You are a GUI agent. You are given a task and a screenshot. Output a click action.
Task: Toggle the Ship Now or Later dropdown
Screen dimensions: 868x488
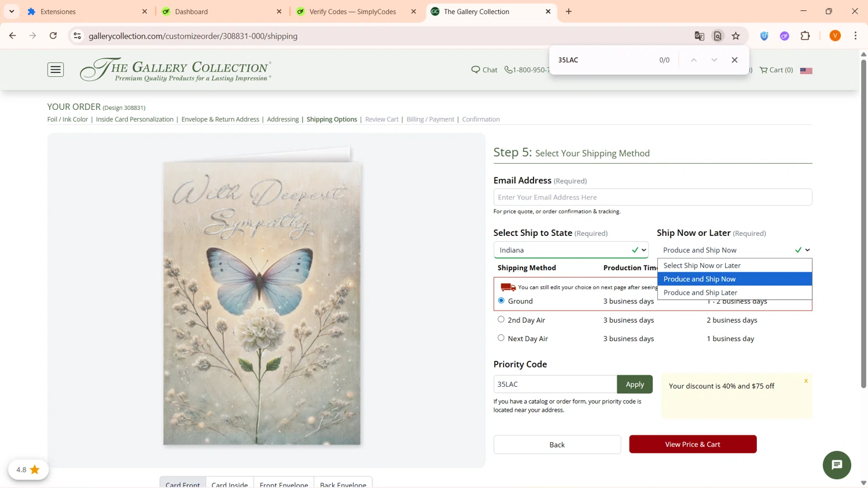tap(735, 250)
